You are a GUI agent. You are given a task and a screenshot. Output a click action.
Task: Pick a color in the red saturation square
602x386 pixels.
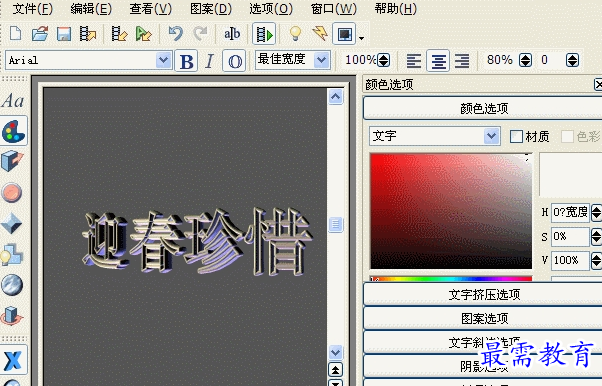click(x=451, y=211)
